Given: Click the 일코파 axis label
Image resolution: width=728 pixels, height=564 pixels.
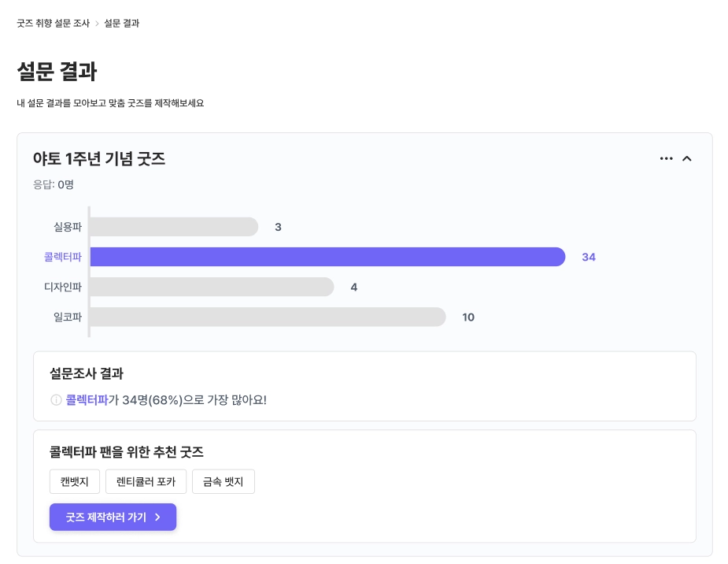Looking at the screenshot, I should (x=68, y=317).
